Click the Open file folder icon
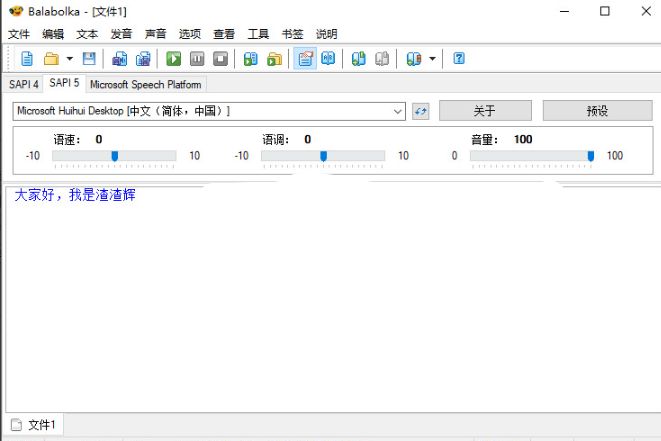This screenshot has height=441, width=661. click(51, 59)
